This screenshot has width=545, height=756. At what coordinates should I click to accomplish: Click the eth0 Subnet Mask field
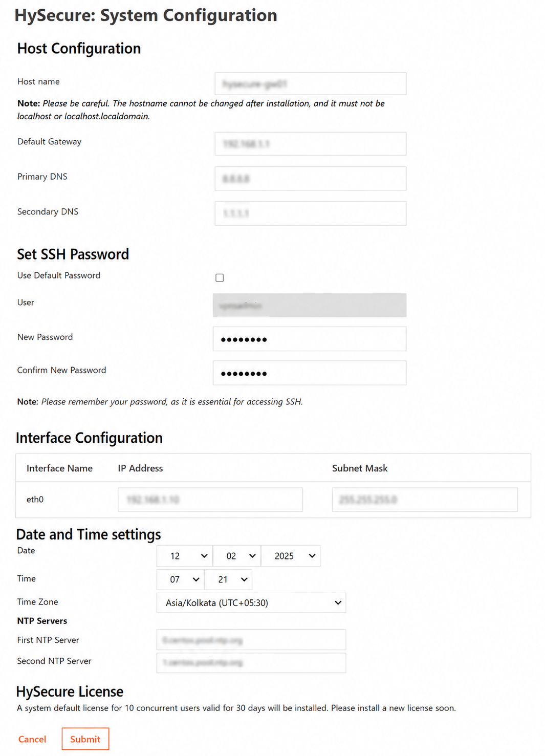pos(425,500)
